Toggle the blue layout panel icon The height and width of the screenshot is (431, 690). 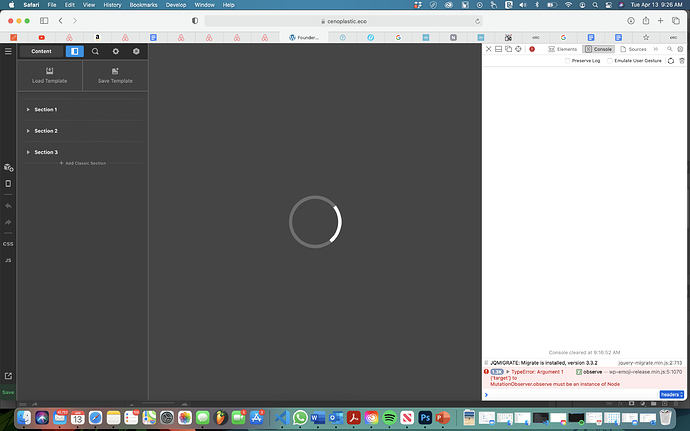click(74, 51)
